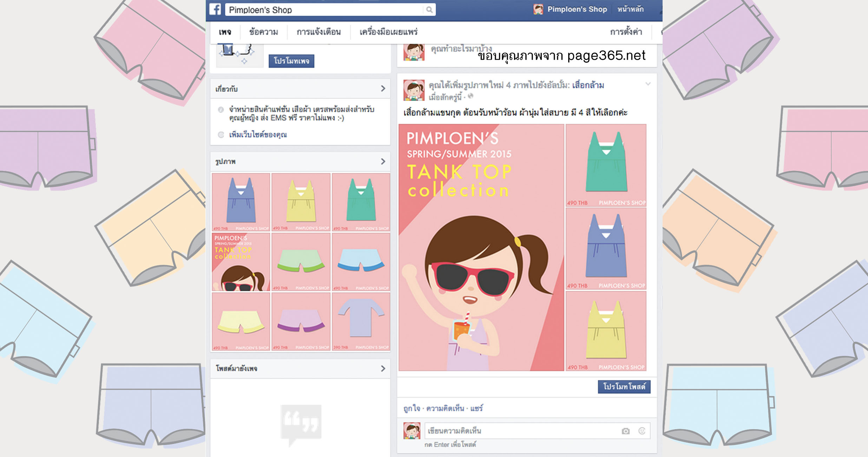Click the camera icon in comment box
The width and height of the screenshot is (868, 457).
[x=625, y=431]
